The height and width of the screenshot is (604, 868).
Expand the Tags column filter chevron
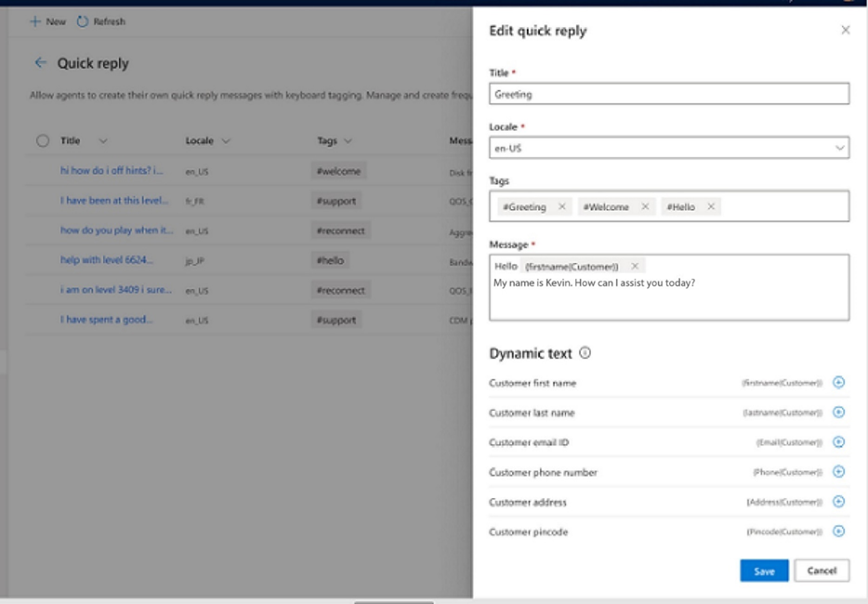click(348, 141)
